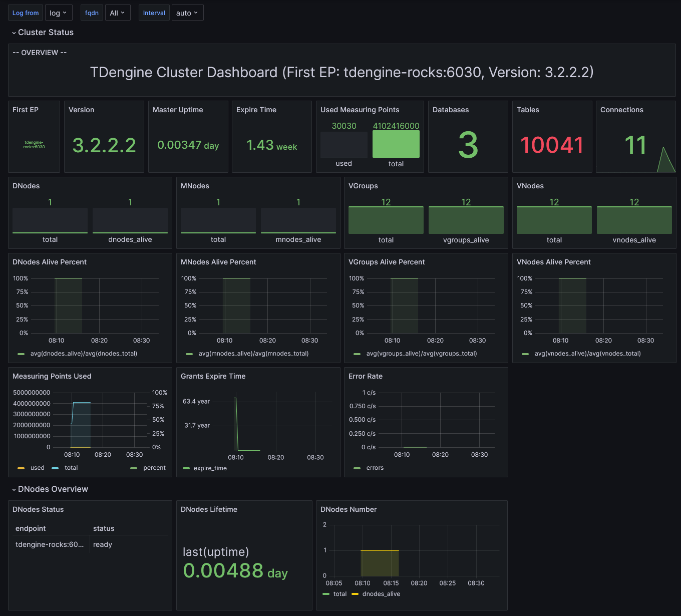Click the Connections panel title
Image resolution: width=681 pixels, height=616 pixels.
click(621, 110)
